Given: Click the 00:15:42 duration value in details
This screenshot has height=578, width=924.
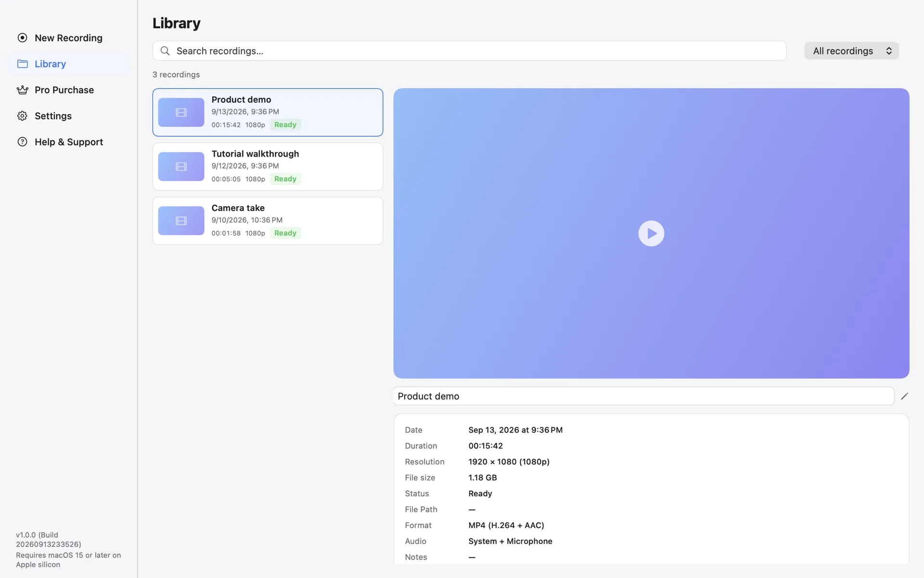Looking at the screenshot, I should (486, 446).
